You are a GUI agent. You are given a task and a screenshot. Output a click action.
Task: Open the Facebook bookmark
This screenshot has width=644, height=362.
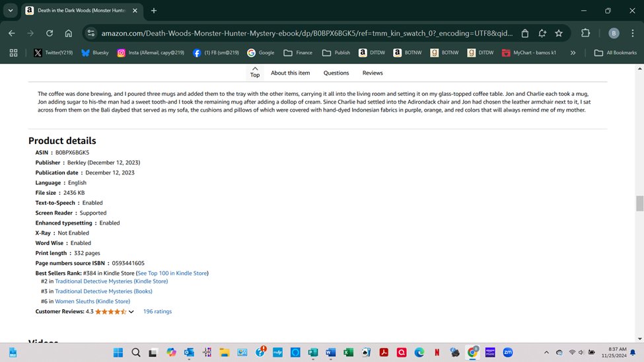tap(216, 53)
